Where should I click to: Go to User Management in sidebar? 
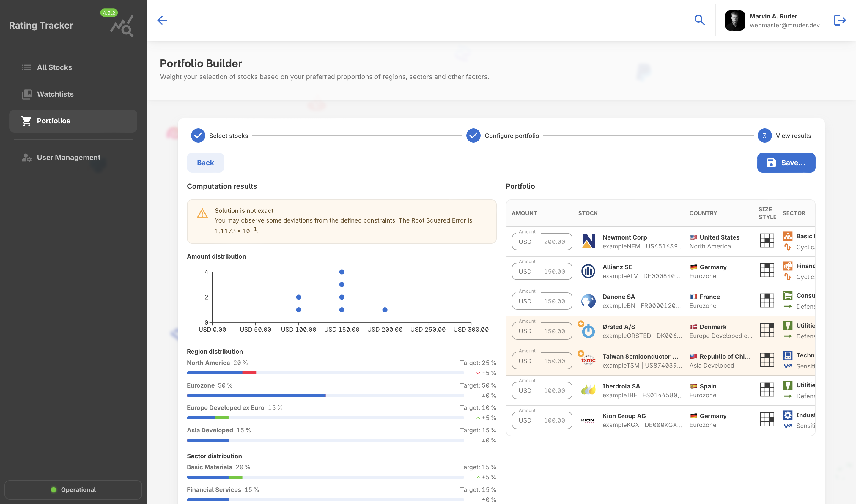point(68,157)
